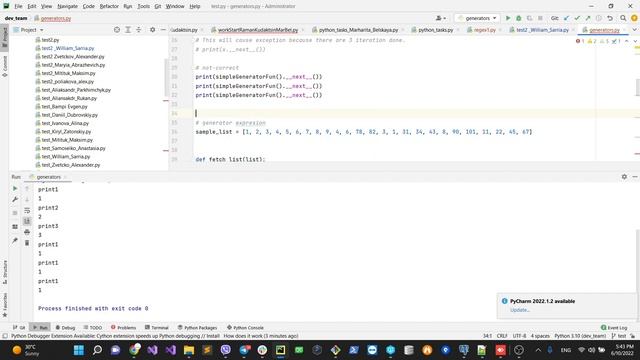Open the CRLF line separator selector
Screen dimensions: 640x360
pos(502,336)
